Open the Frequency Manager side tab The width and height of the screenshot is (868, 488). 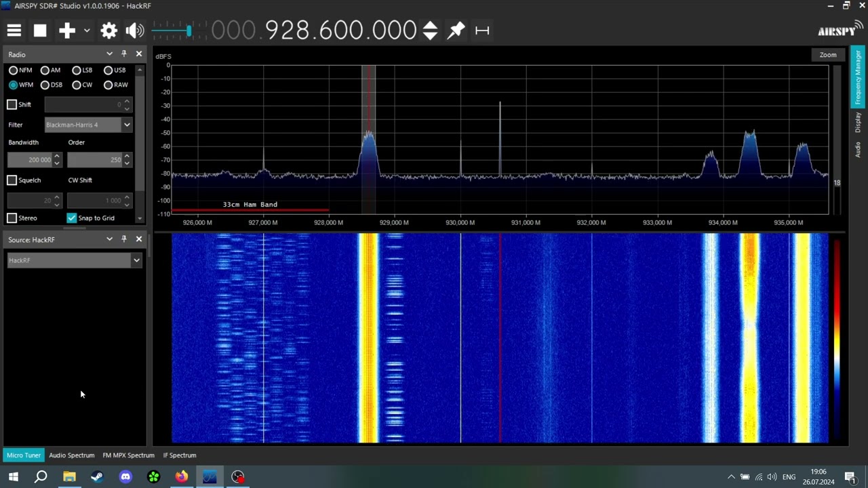coord(858,77)
